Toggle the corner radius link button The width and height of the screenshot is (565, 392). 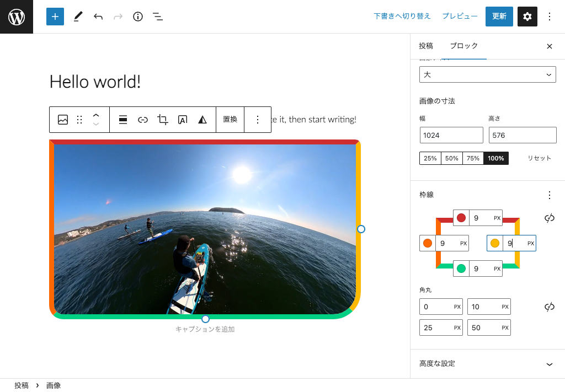click(x=549, y=307)
